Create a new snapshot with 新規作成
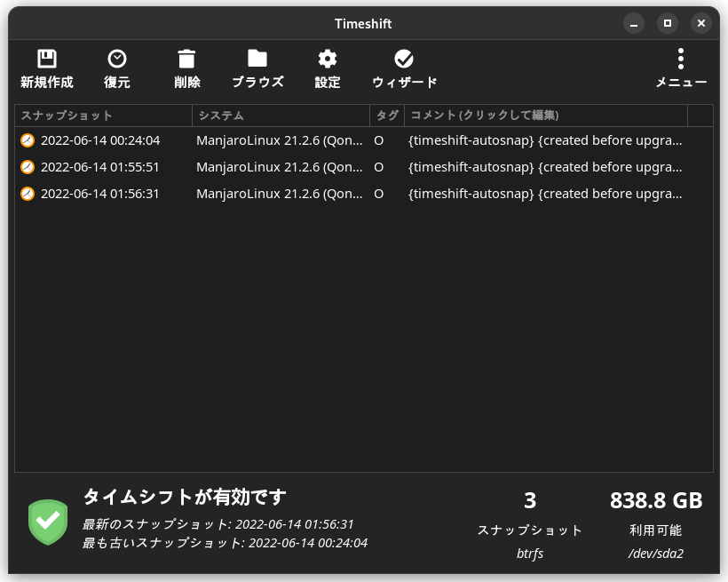 tap(47, 68)
